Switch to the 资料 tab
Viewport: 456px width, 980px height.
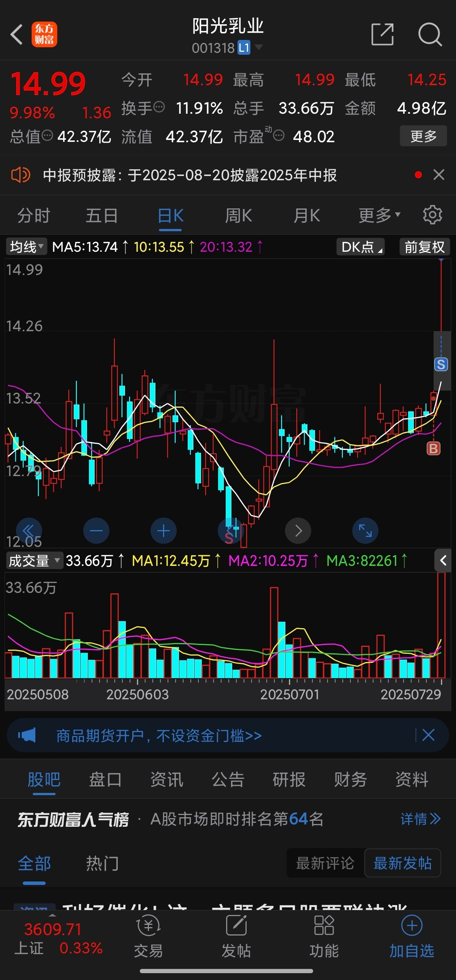412,780
